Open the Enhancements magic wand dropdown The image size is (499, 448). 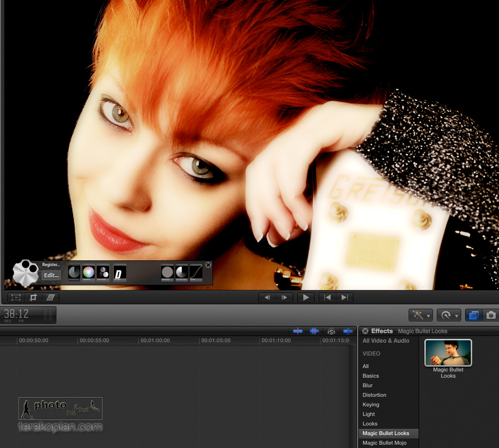tap(421, 315)
